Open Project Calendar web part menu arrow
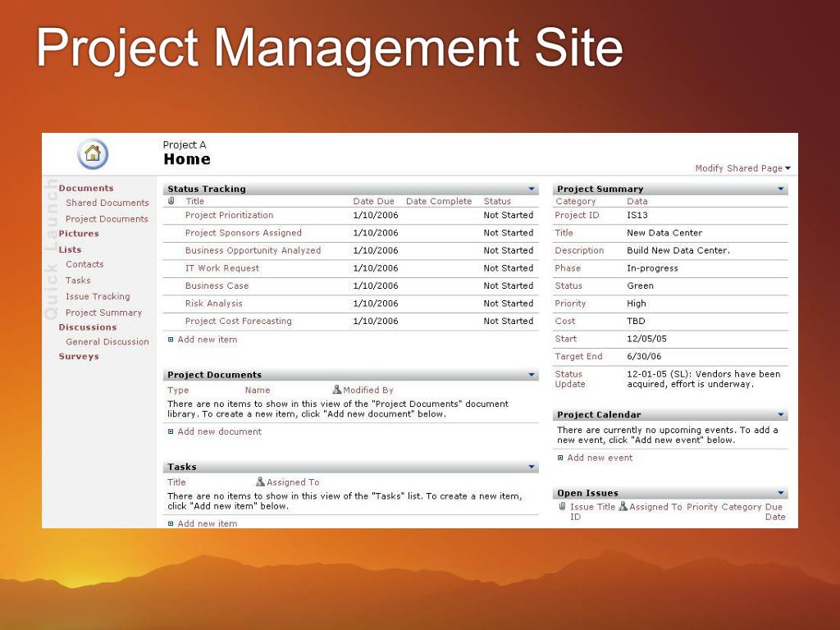 pyautogui.click(x=781, y=414)
